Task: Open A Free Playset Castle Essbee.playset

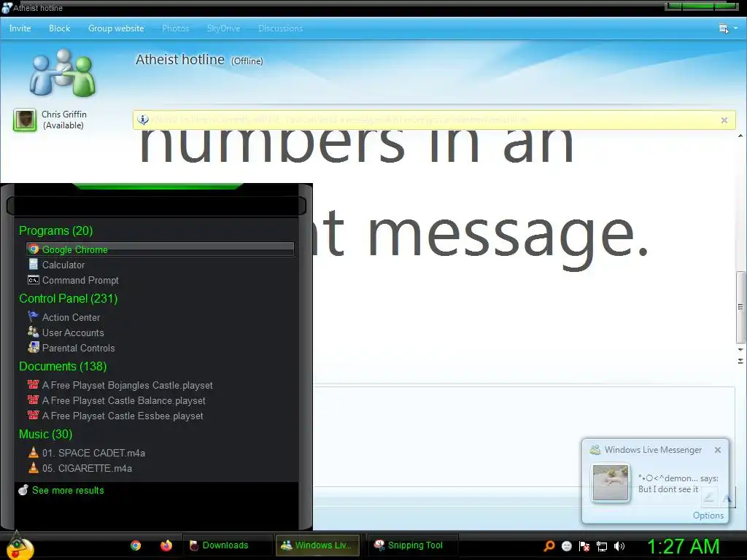Action: (x=160, y=416)
